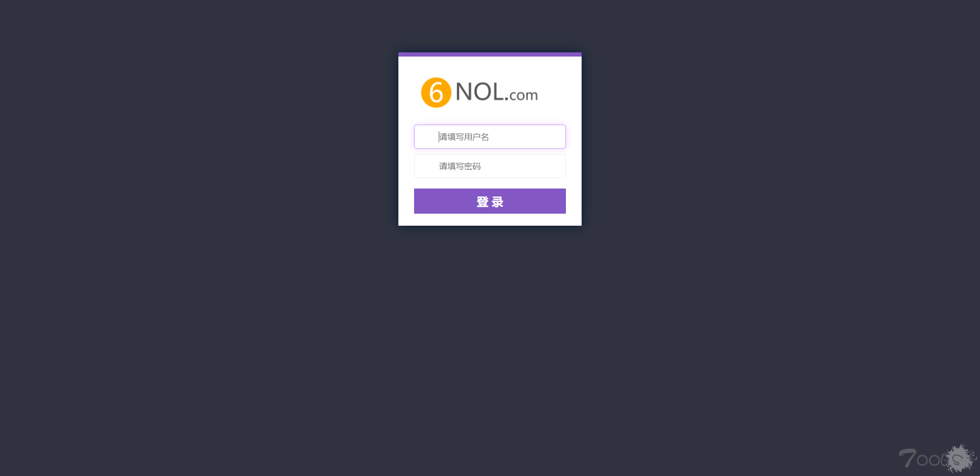Screen dimensions: 980x476
Task: Click the 7ools watermark logo
Action: pos(938,459)
